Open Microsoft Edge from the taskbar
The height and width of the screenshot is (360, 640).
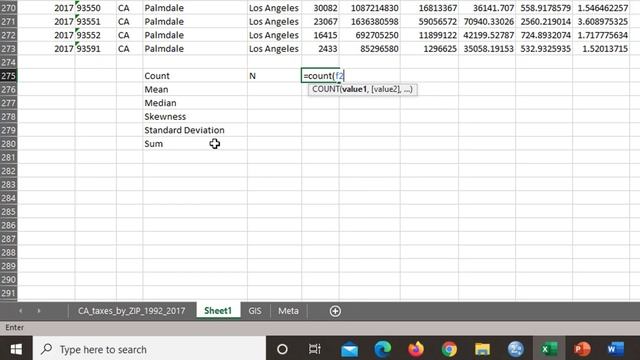point(382,349)
